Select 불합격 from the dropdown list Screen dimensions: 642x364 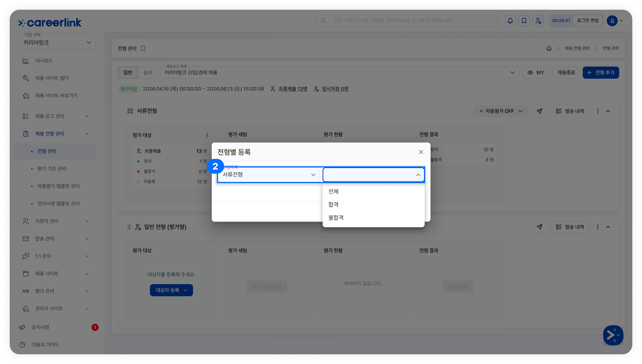tap(373, 218)
